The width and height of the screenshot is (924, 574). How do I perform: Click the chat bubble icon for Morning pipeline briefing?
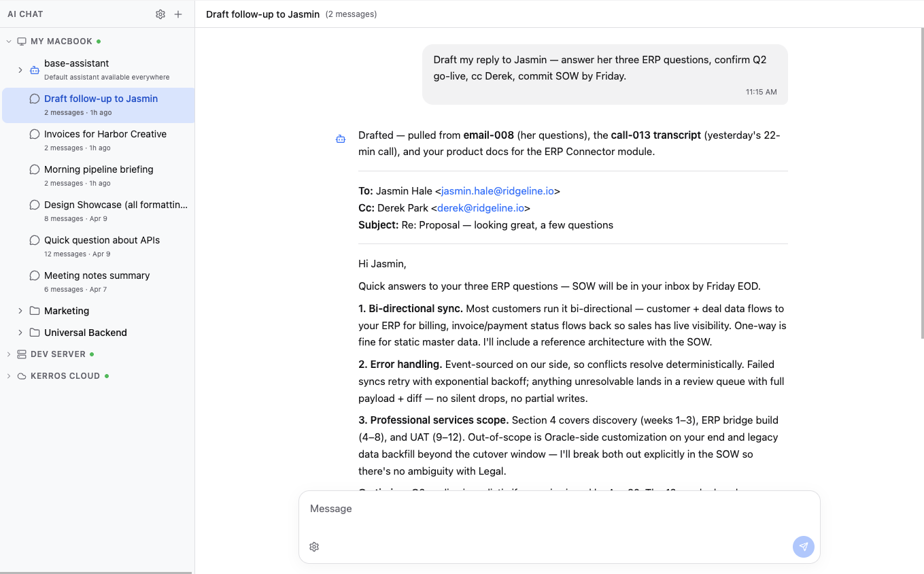pos(34,169)
